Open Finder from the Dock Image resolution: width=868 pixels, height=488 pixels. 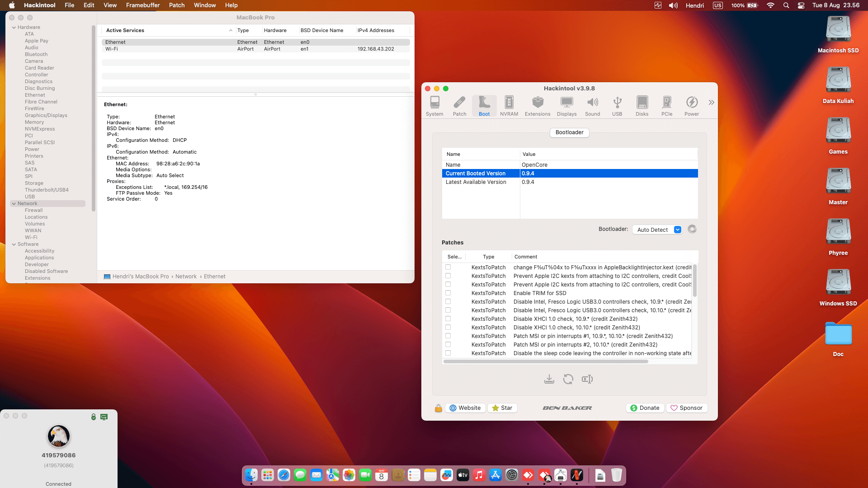[251, 475]
